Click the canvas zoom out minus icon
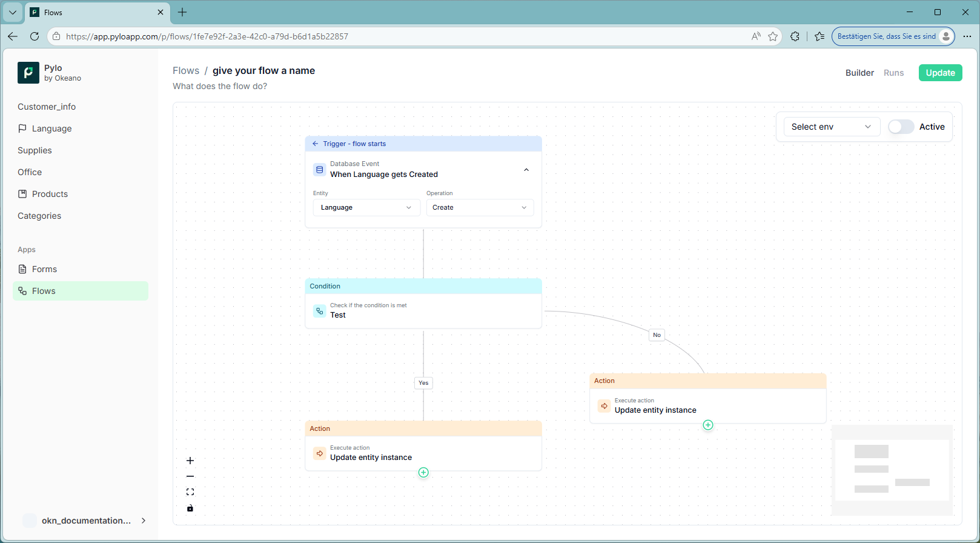980x543 pixels. coord(190,476)
